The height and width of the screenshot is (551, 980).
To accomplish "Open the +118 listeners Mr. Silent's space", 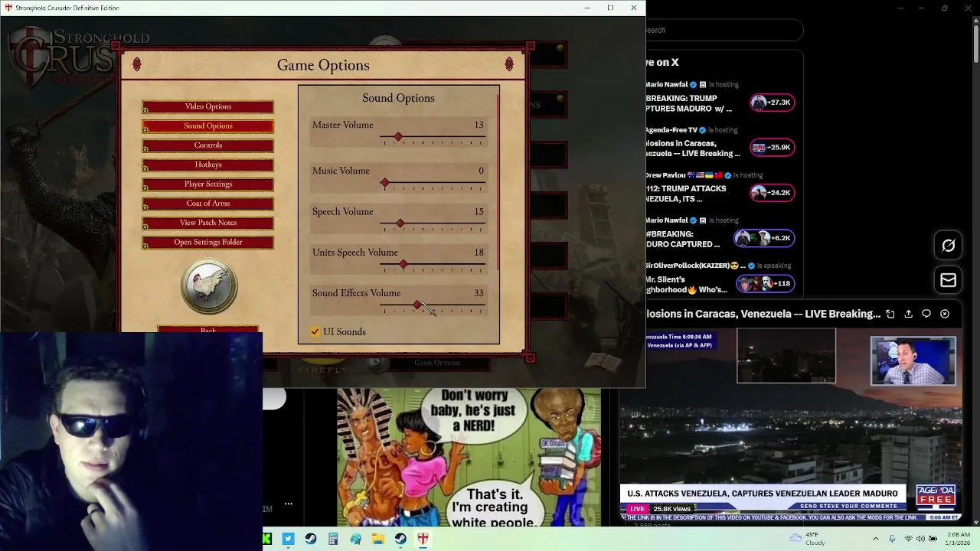I will (x=764, y=283).
